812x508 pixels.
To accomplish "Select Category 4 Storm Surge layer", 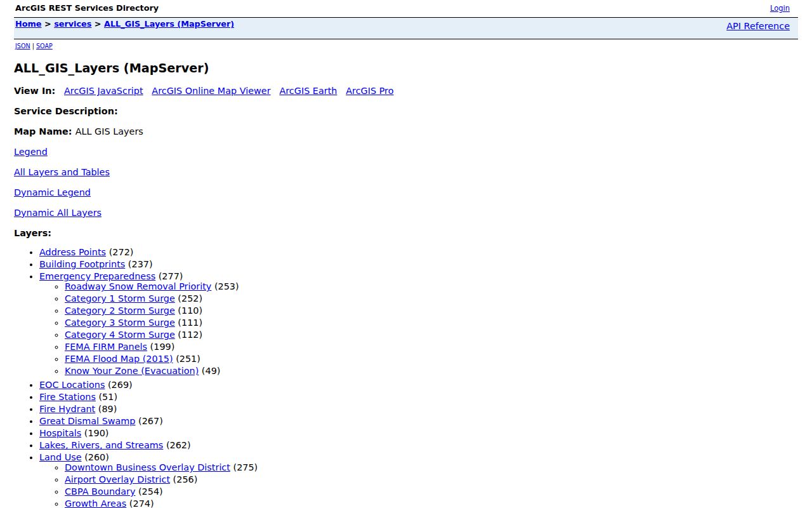I will click(119, 335).
